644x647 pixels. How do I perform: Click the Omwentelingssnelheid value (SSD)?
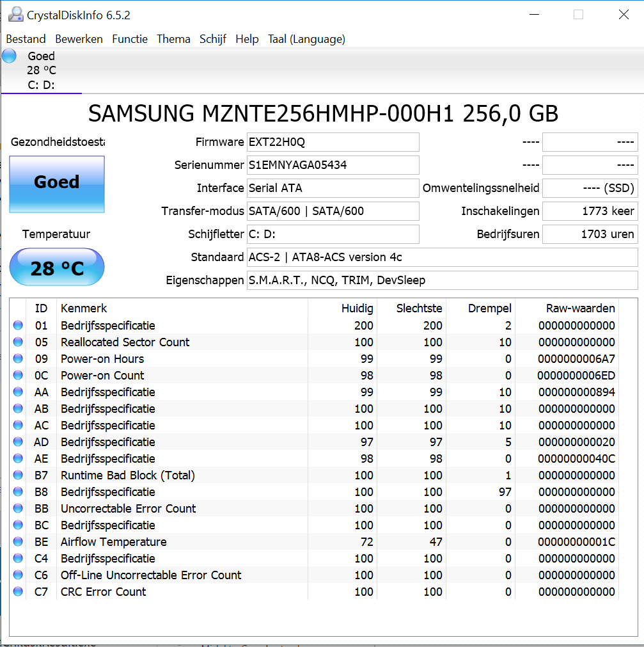590,188
